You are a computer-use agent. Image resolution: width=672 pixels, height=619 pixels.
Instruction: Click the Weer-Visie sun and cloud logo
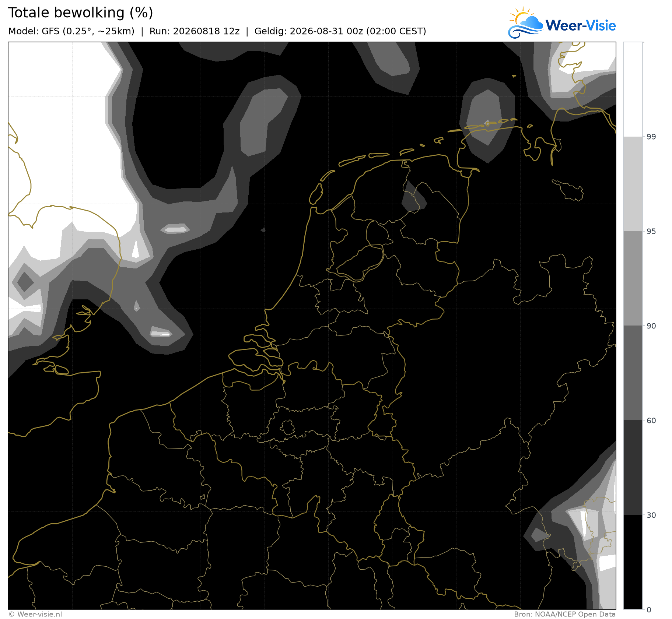click(526, 22)
